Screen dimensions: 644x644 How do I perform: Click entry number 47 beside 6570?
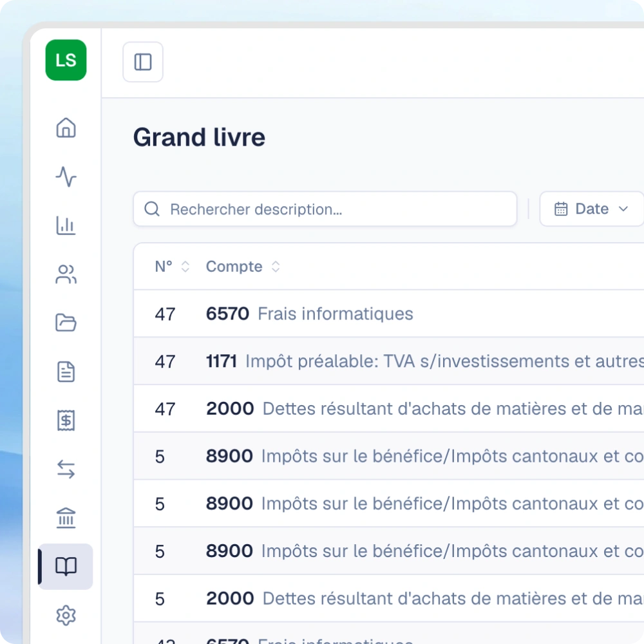165,314
